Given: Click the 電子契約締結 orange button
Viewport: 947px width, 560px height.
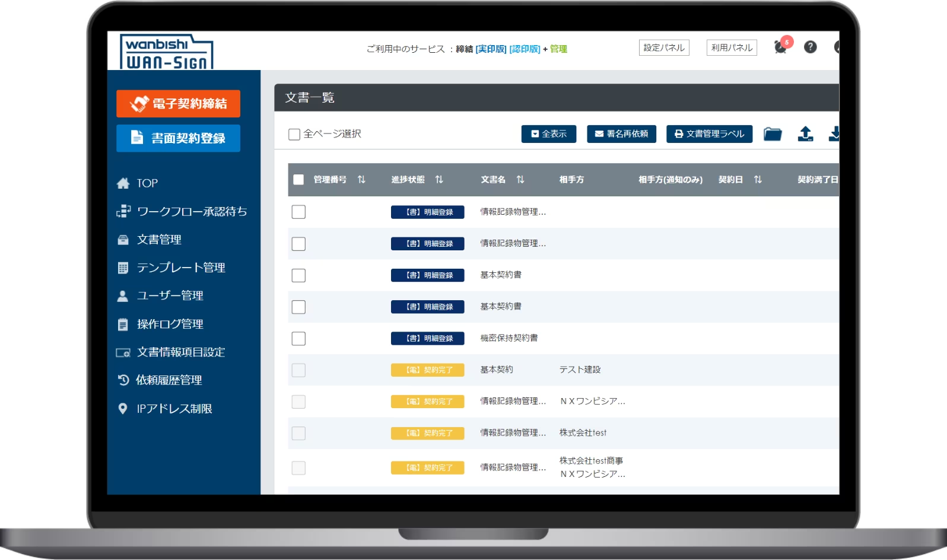Looking at the screenshot, I should tap(179, 104).
